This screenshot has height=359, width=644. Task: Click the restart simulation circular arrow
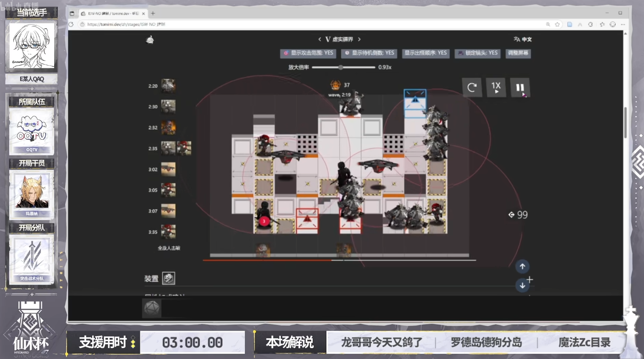coord(472,88)
